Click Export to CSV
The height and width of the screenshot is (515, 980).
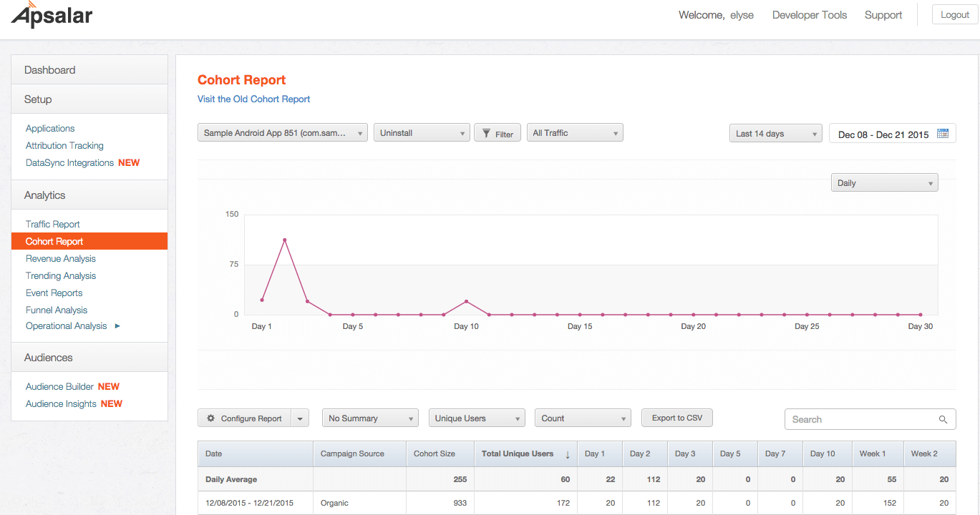(x=677, y=418)
